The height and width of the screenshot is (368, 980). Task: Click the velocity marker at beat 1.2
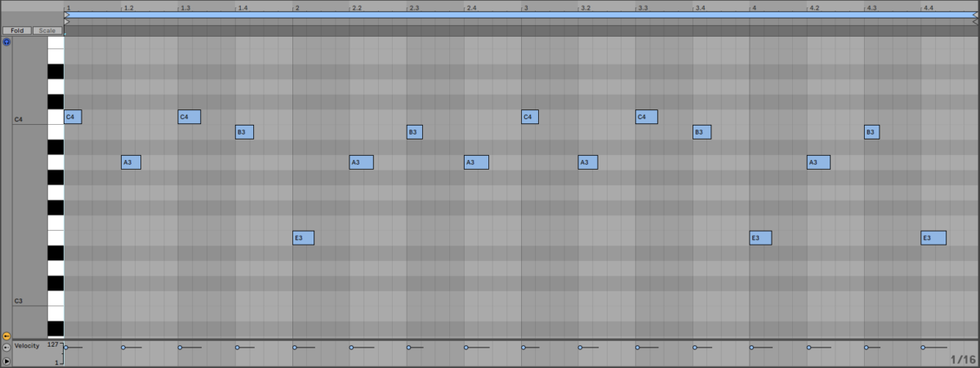123,348
